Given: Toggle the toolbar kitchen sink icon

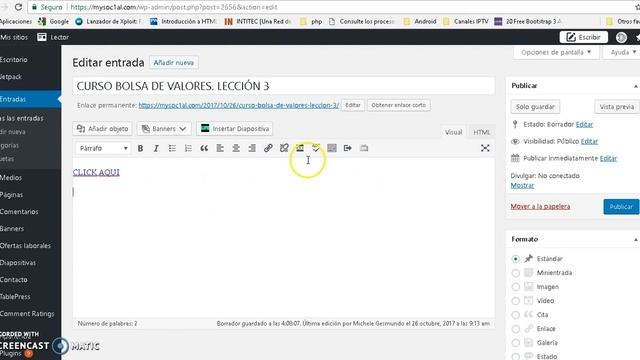Looking at the screenshot, I should coord(332,148).
